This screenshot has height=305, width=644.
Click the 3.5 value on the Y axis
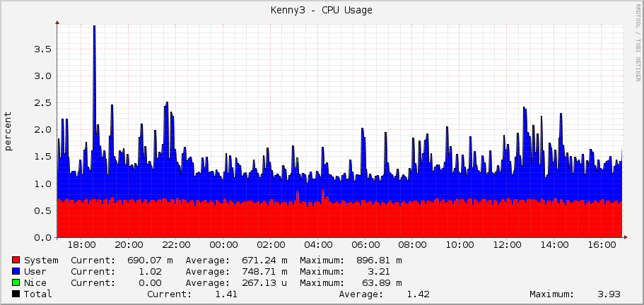click(42, 49)
